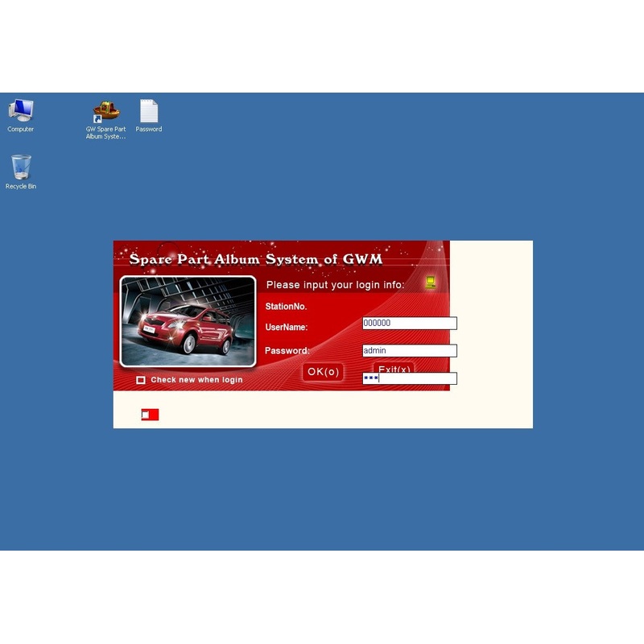
Task: Click the OK(o) button to log in
Action: [324, 372]
